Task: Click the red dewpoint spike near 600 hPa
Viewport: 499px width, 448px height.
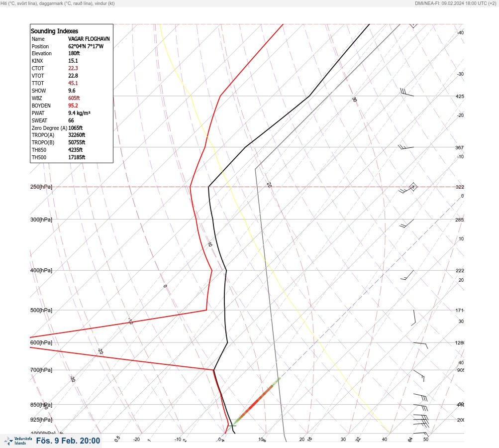Action: [x=121, y=340]
